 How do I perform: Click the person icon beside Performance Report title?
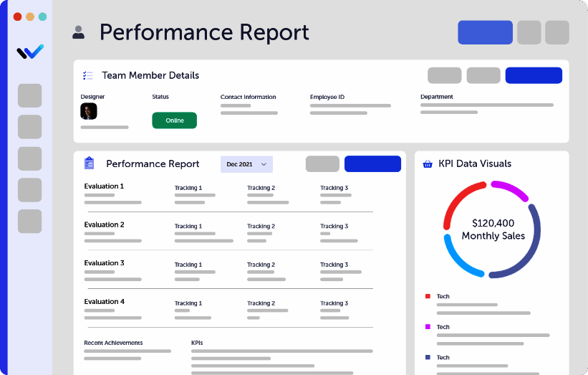79,32
